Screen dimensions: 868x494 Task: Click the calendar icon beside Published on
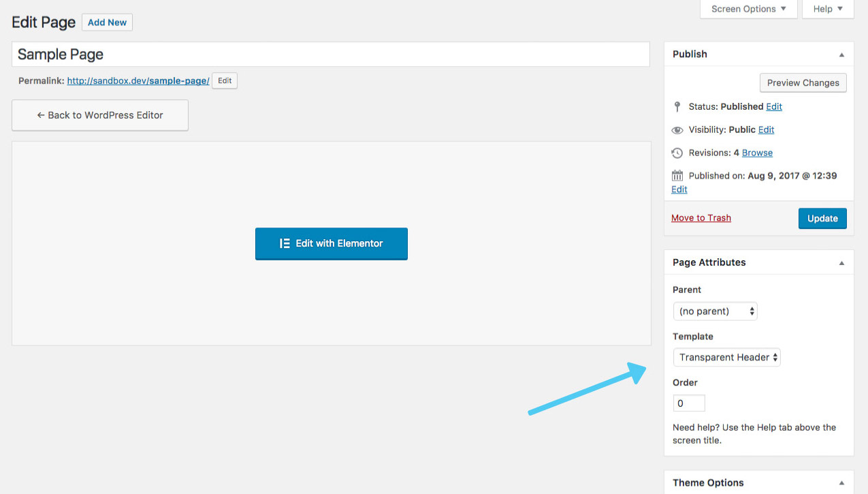(677, 175)
